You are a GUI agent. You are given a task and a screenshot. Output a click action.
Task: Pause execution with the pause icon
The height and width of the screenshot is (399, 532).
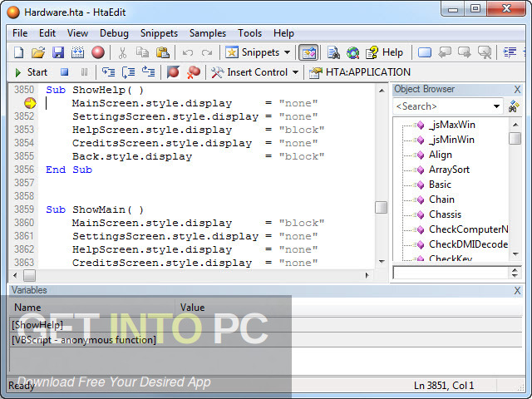84,72
